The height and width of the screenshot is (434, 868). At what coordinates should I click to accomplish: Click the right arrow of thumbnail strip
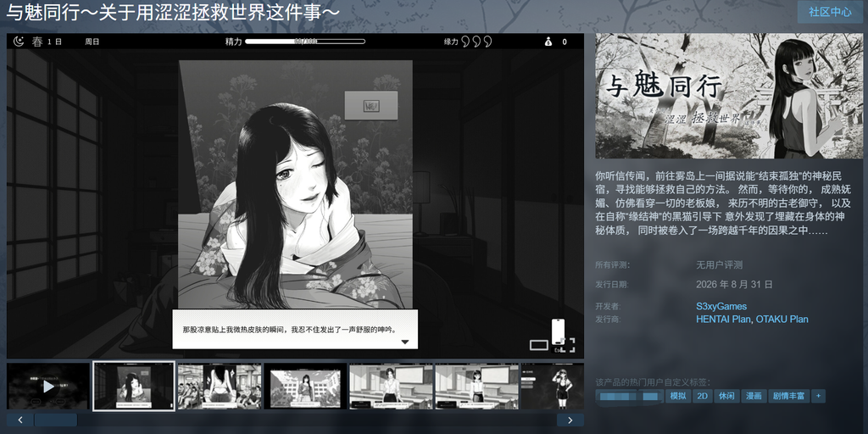(x=570, y=420)
